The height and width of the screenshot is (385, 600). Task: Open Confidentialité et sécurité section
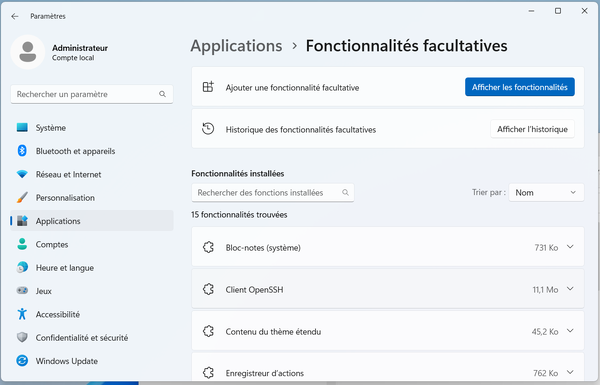point(92,337)
